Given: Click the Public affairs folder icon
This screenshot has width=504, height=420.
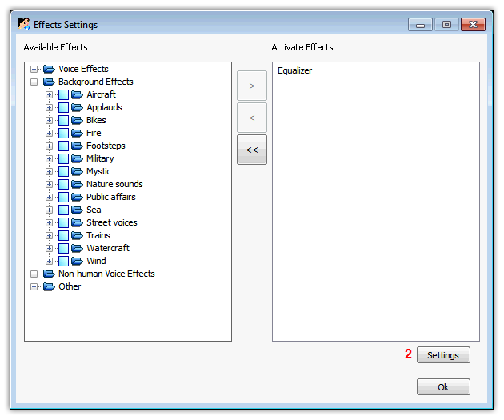Looking at the screenshot, I should [77, 197].
